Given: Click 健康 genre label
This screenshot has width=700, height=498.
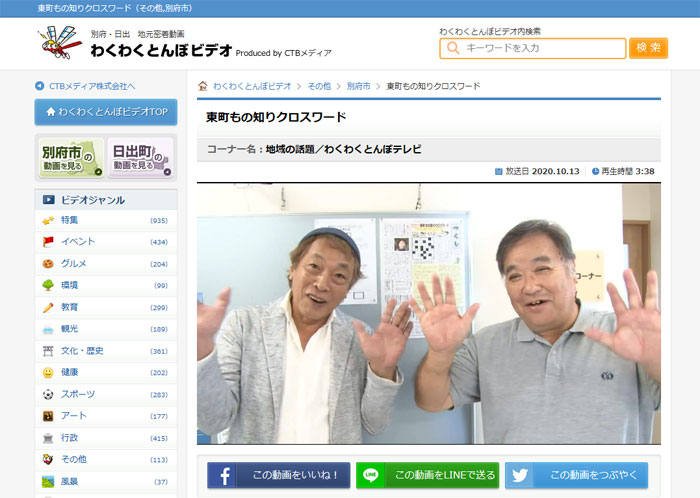Looking at the screenshot, I should tap(70, 372).
